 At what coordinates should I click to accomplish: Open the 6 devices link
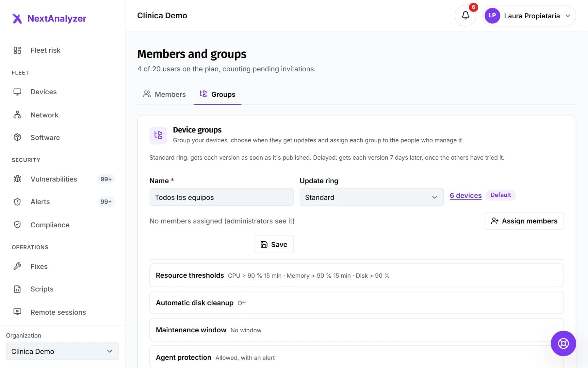(465, 195)
